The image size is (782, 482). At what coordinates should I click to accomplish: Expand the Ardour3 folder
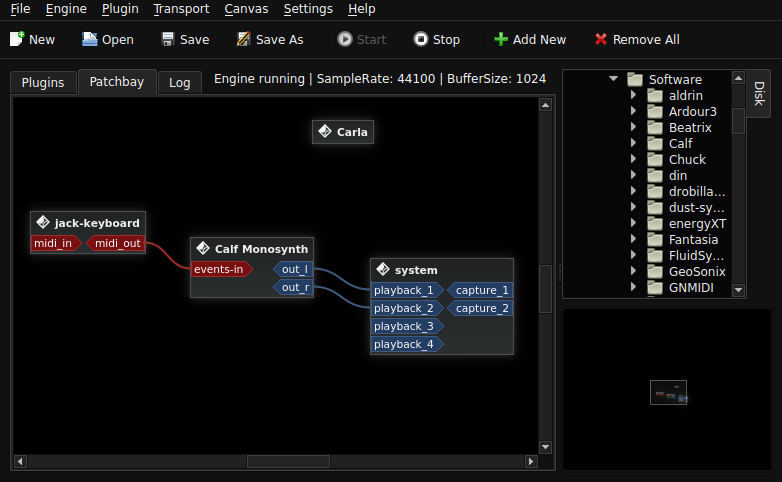[633, 111]
